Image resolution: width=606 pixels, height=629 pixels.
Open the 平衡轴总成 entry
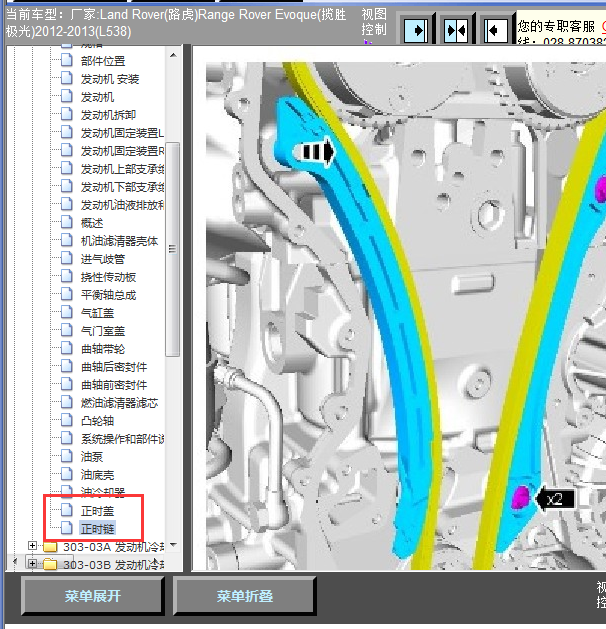click(x=108, y=295)
